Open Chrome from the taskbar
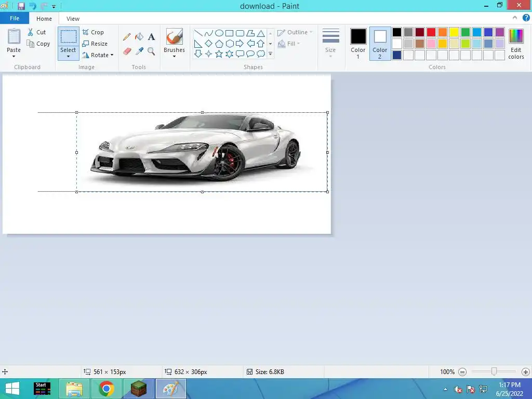Screen dimensions: 532x399 [106, 389]
